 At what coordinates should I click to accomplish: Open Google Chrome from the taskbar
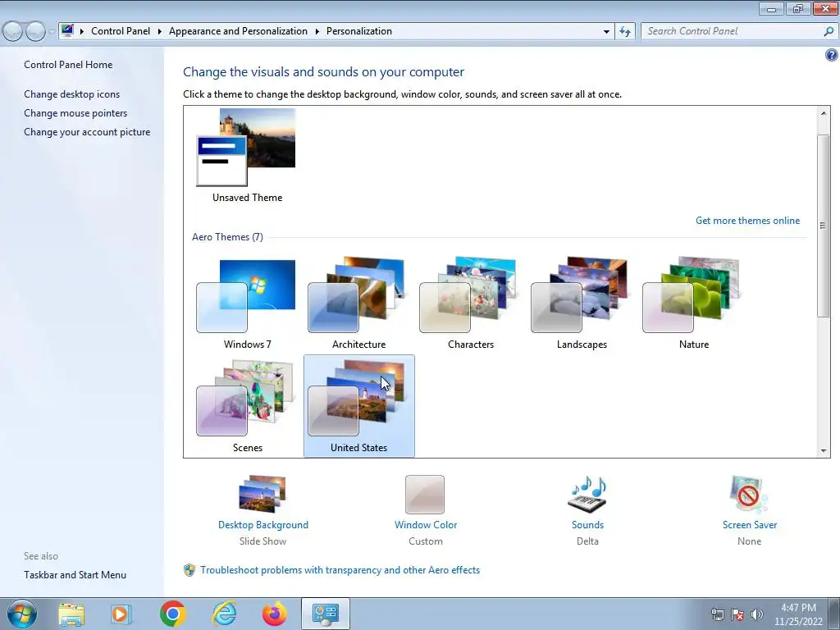pos(172,614)
